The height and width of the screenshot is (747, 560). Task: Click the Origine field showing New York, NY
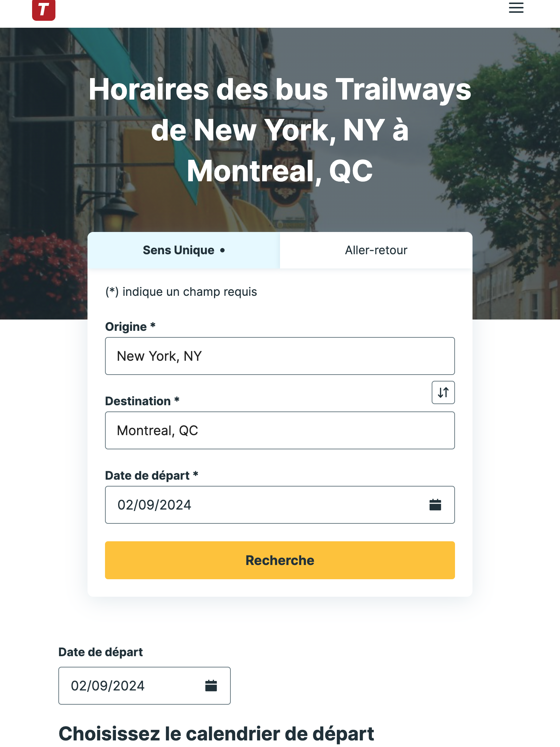click(x=280, y=356)
